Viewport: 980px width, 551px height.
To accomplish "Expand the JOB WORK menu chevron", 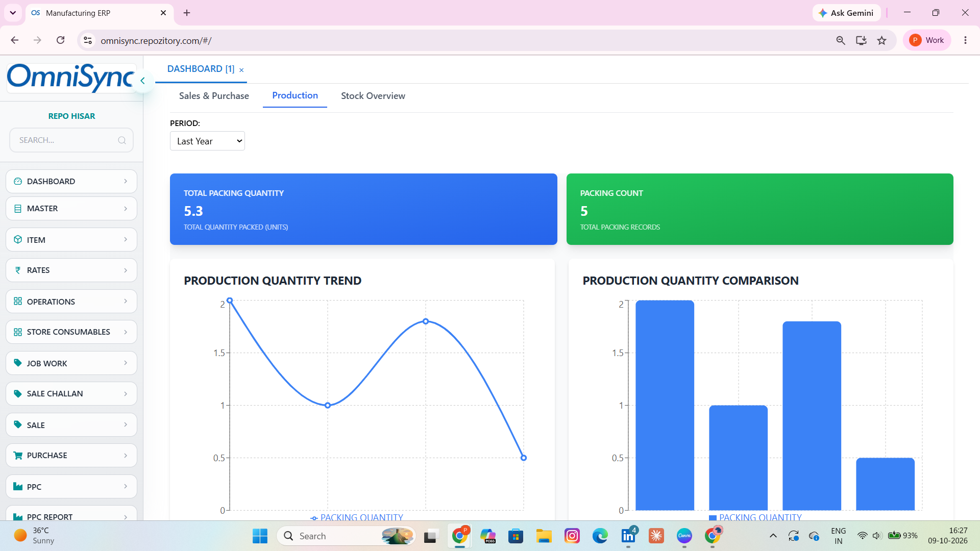I will [126, 363].
